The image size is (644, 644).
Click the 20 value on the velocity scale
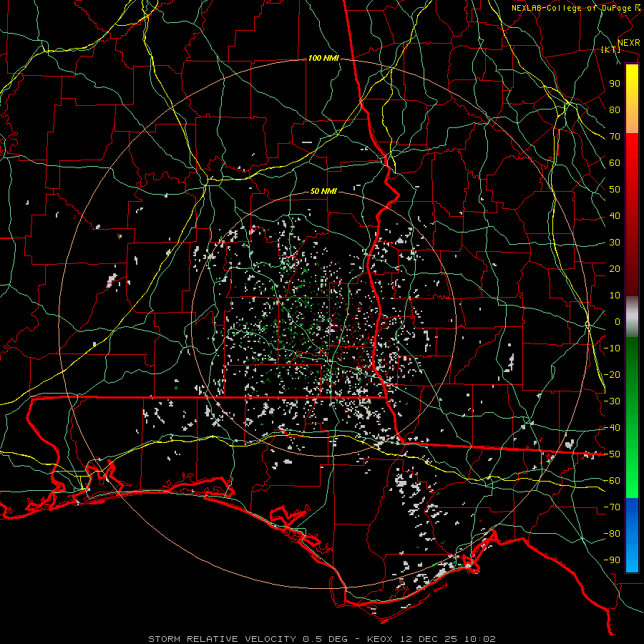615,268
